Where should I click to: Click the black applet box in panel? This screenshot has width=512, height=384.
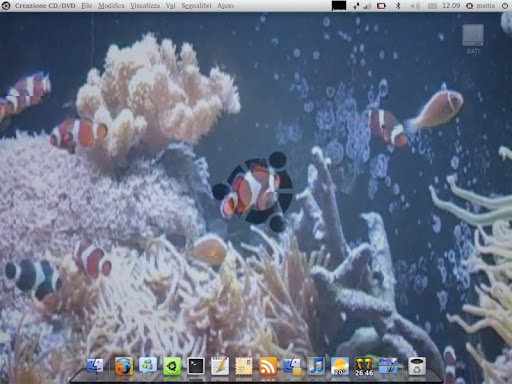click(339, 6)
